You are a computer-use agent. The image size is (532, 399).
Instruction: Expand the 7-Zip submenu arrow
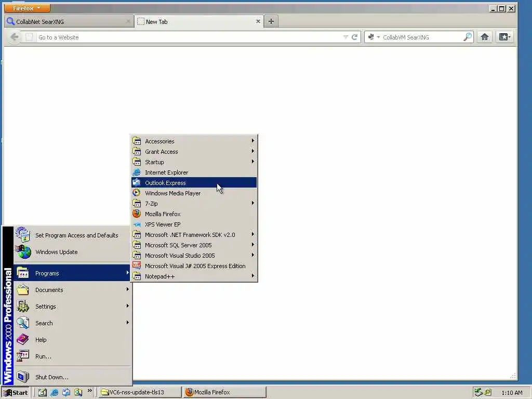tap(253, 203)
